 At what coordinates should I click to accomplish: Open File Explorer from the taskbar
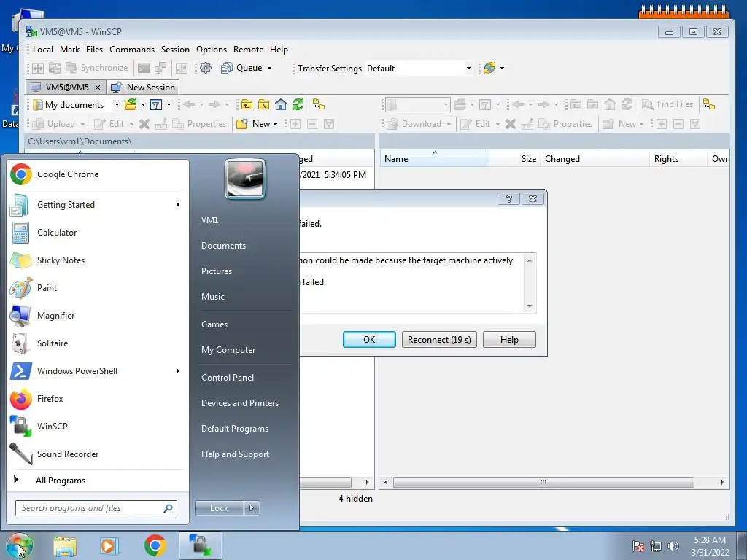tap(65, 545)
